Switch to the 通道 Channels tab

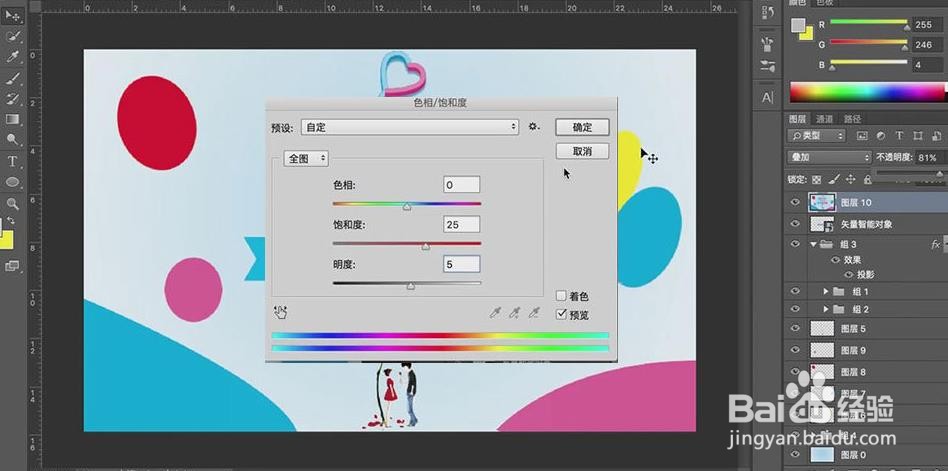[825, 119]
